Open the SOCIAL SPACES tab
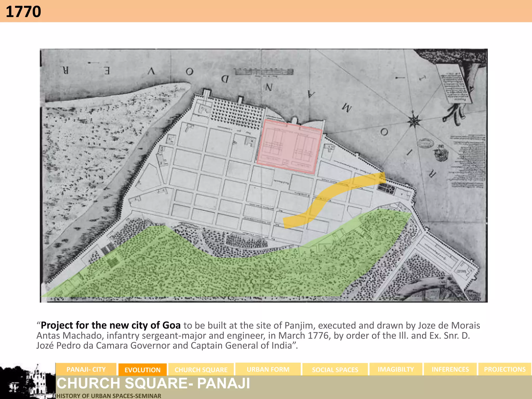532x399 pixels. click(335, 369)
